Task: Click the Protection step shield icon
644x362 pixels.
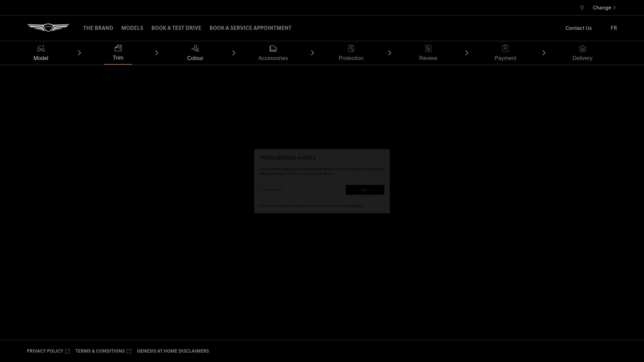Action: 351,49
